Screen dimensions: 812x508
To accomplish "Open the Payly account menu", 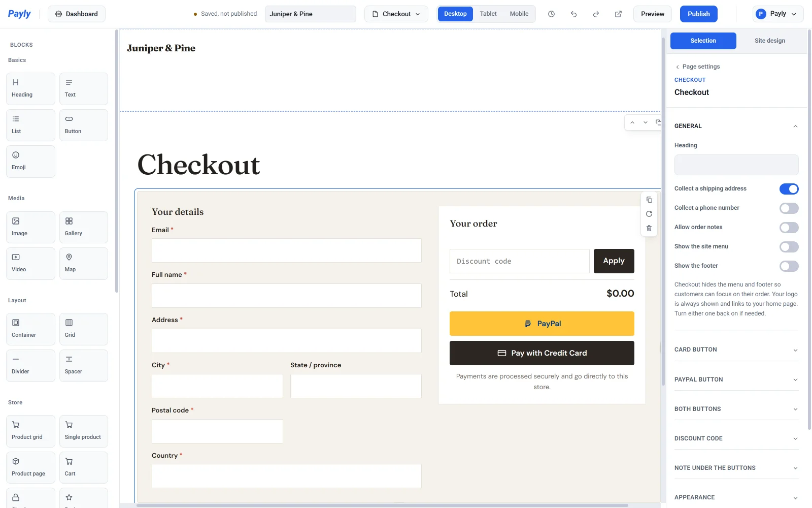I will point(778,14).
